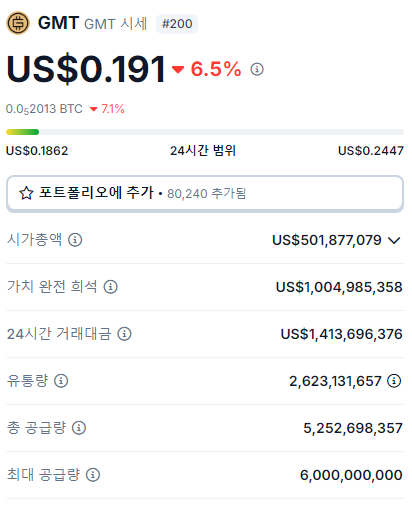Show info tooltip for 24시간 거래대금
The image size is (412, 516).
124,334
